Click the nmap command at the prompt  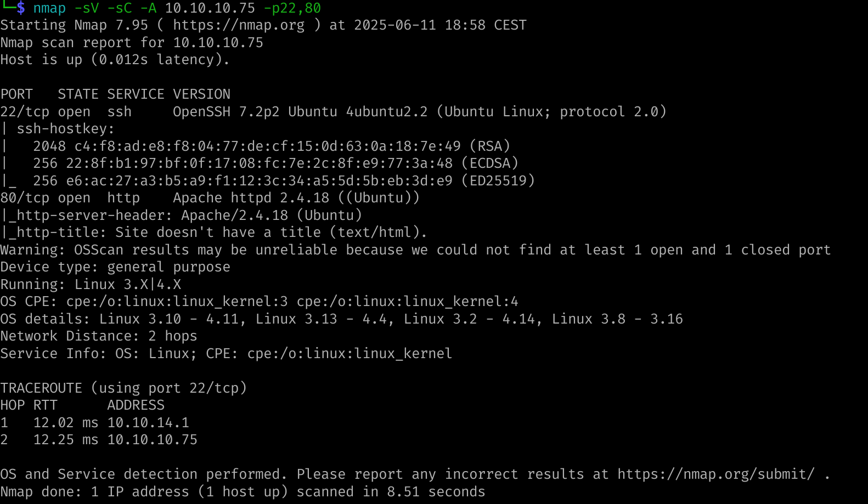point(49,8)
